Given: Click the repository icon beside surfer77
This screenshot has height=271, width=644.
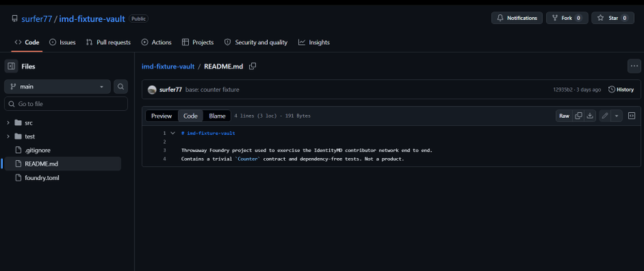Looking at the screenshot, I should [15, 19].
